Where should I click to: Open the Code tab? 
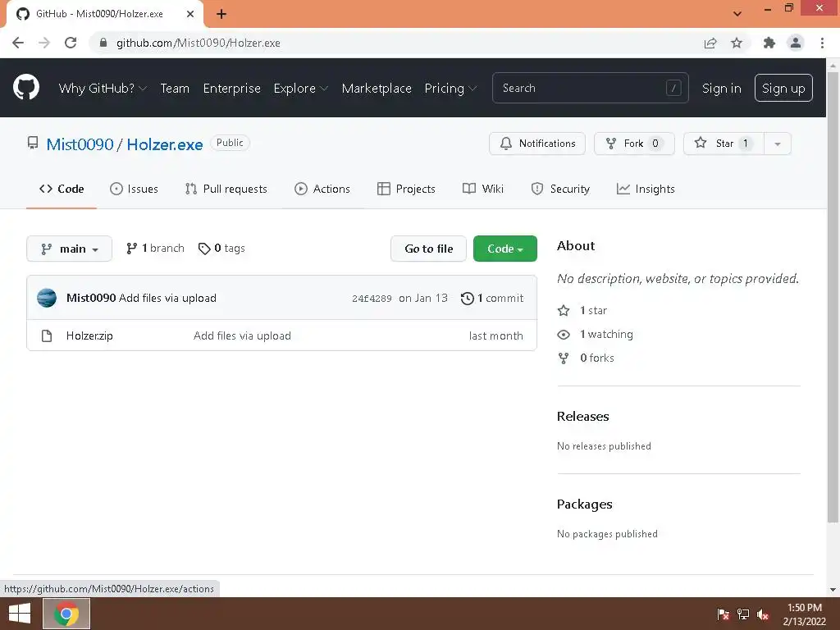click(x=62, y=189)
